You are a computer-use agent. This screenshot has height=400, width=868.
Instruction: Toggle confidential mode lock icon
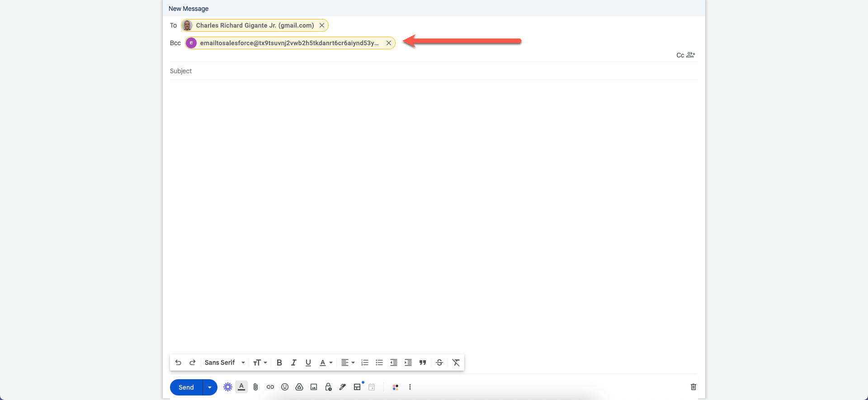(328, 387)
